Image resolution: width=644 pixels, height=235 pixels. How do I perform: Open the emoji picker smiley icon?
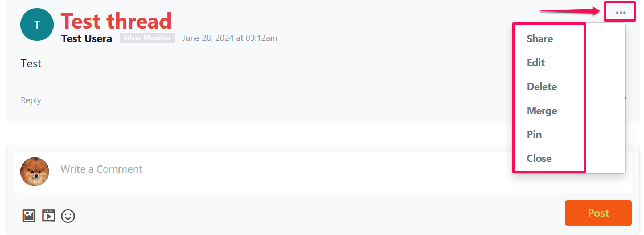tap(68, 216)
